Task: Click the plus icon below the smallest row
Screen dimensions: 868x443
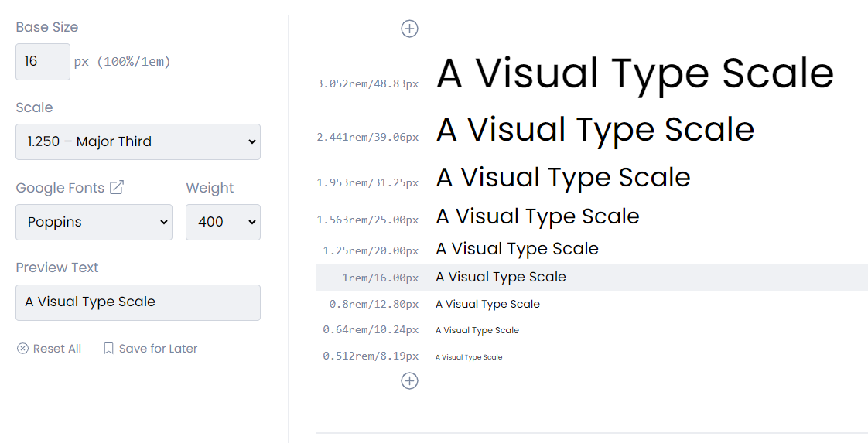Action: (409, 380)
